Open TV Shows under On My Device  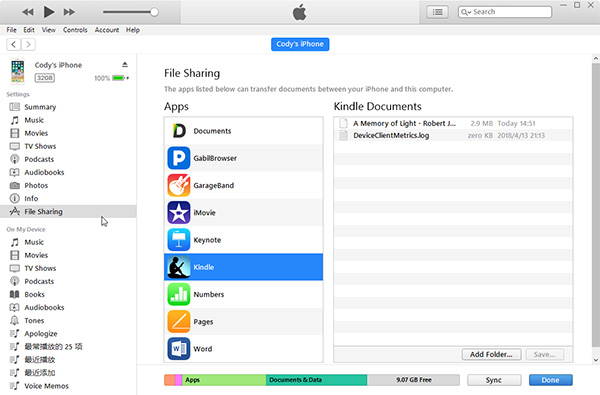[40, 268]
